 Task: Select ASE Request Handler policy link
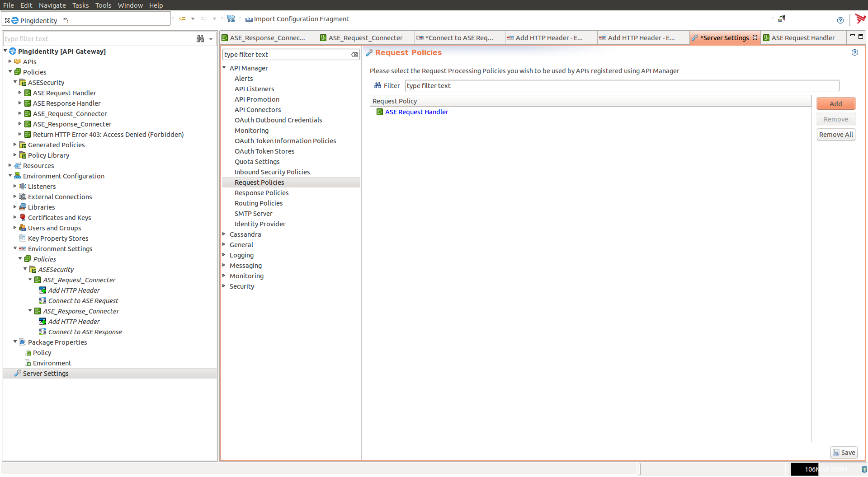coord(416,112)
